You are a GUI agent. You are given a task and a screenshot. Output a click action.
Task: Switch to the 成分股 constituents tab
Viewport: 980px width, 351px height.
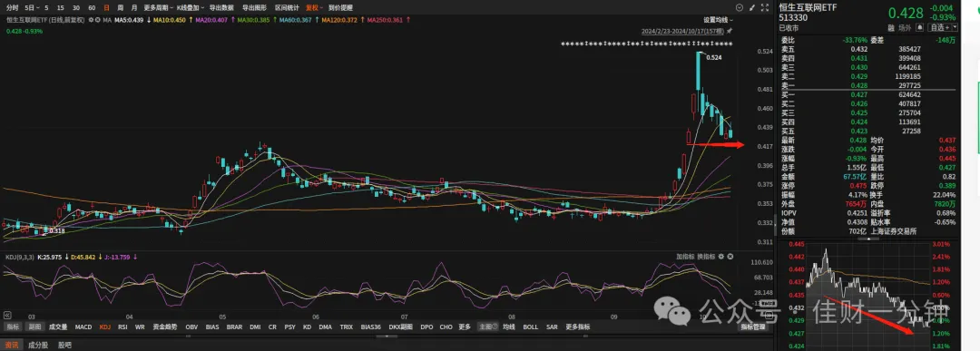(x=37, y=344)
